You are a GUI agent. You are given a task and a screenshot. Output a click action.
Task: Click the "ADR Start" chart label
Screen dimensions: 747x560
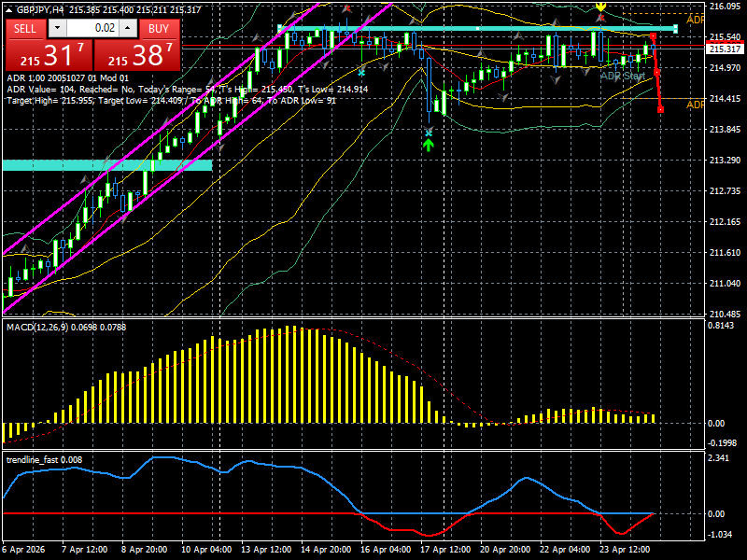click(x=623, y=77)
